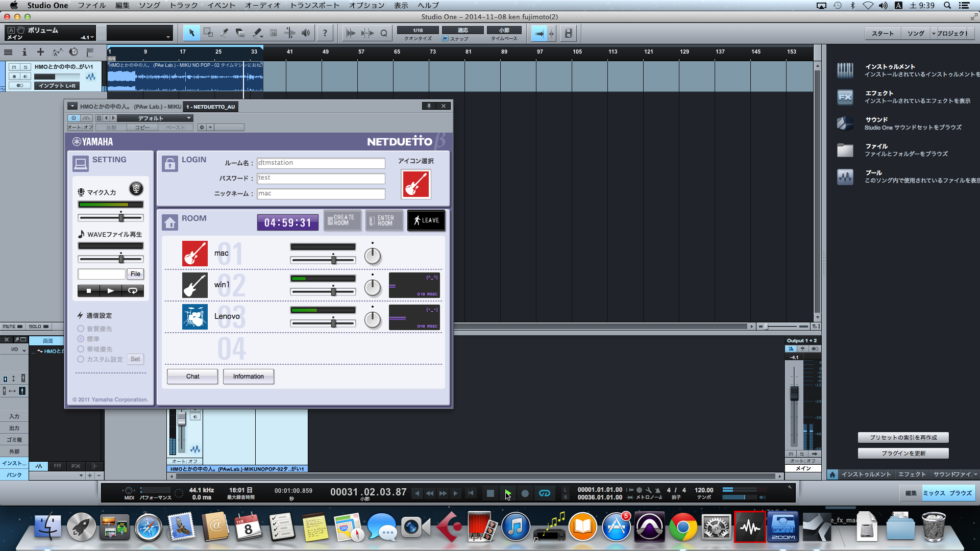
Task: Add a track with the plus icon
Action: click(x=40, y=52)
